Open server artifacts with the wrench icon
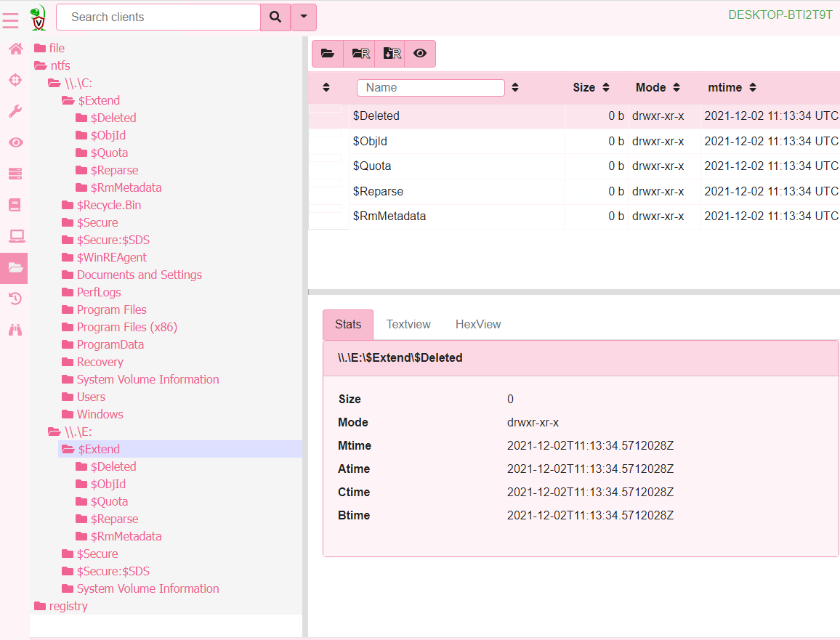The width and height of the screenshot is (840, 640). (x=15, y=110)
